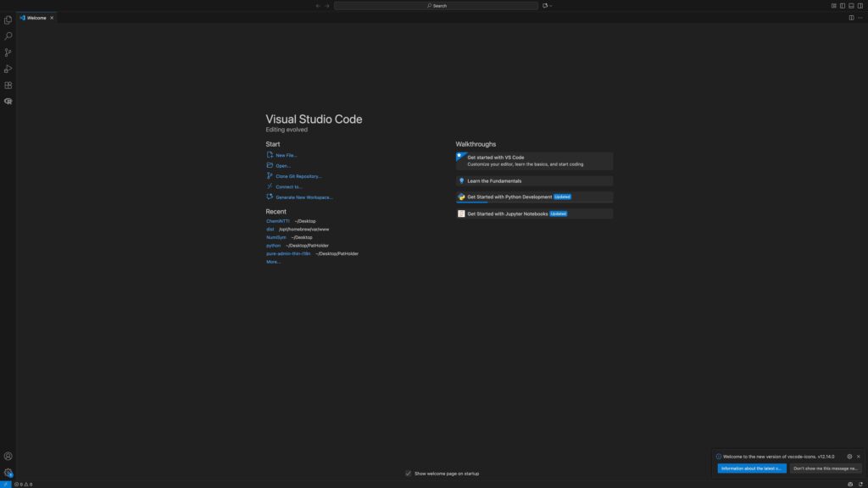
Task: Open the Source Control view
Action: pyautogui.click(x=8, y=53)
